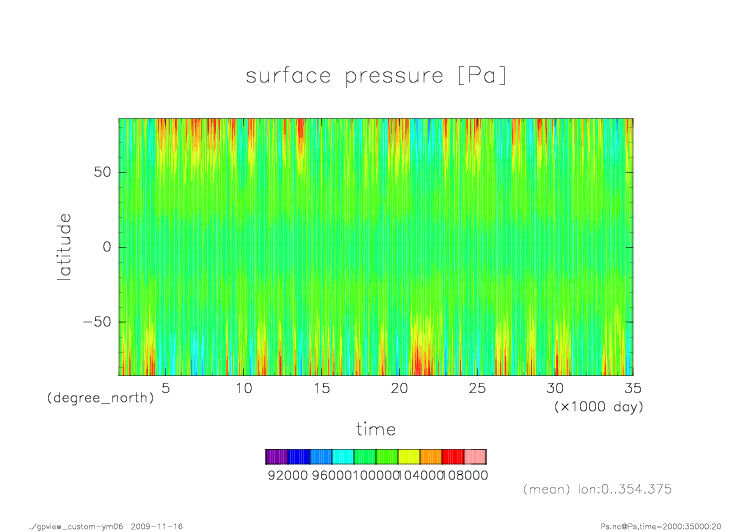
Task: Select the "latitude" y-axis label
Action: [64, 246]
